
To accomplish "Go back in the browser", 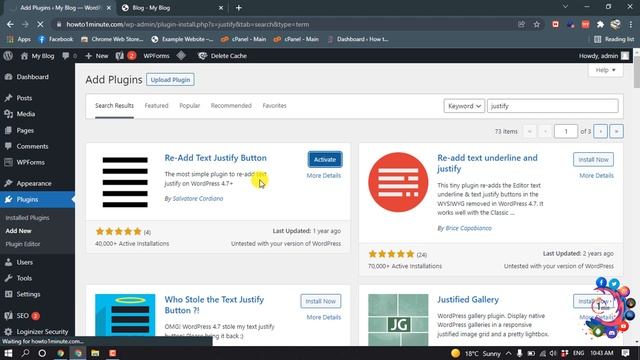I will [x=10, y=24].
